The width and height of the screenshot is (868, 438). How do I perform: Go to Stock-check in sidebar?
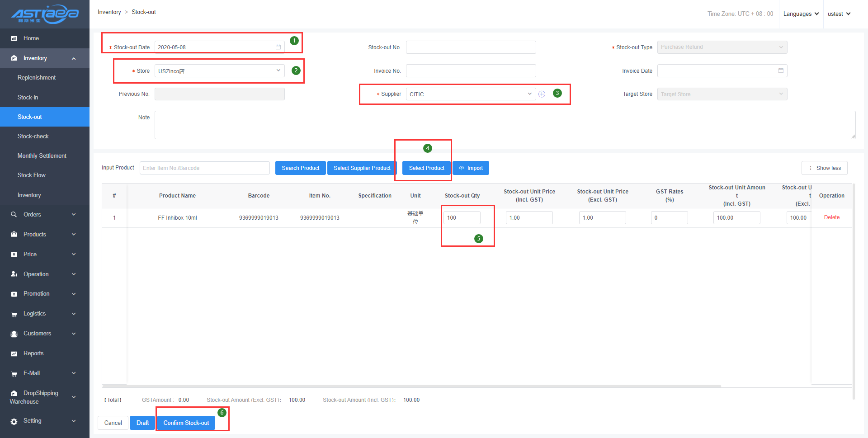33,136
